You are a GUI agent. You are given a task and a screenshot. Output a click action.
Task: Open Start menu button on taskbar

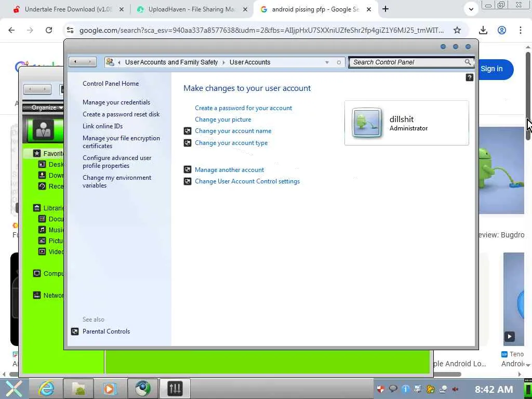tap(14, 389)
